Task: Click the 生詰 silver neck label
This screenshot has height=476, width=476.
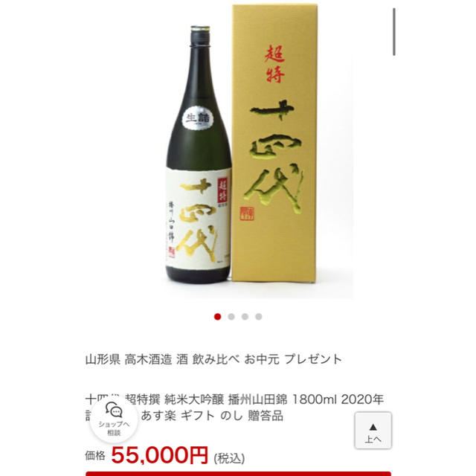Action: [198, 118]
